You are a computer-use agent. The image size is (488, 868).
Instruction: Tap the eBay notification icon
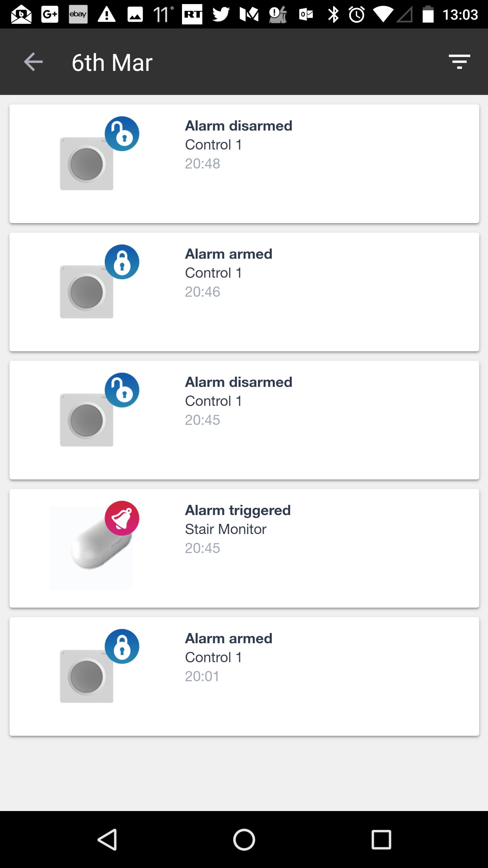pyautogui.click(x=78, y=14)
